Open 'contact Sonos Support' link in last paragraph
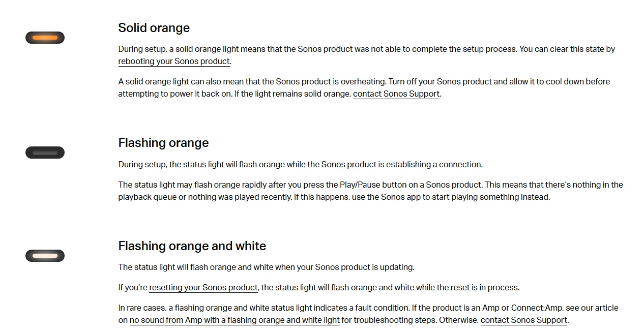 524,320
